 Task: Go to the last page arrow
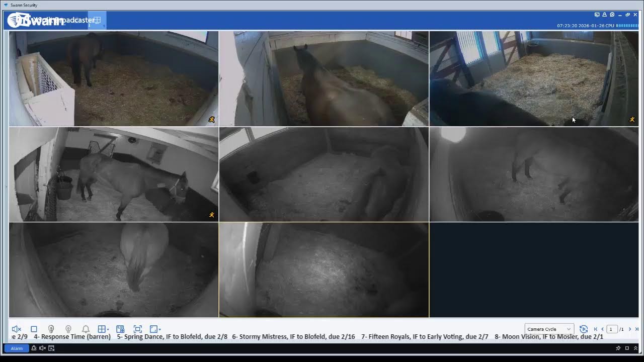(636, 329)
